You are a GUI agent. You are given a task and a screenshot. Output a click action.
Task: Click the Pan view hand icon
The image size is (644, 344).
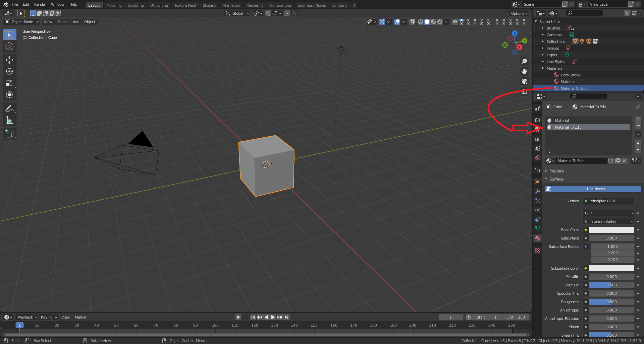click(524, 71)
